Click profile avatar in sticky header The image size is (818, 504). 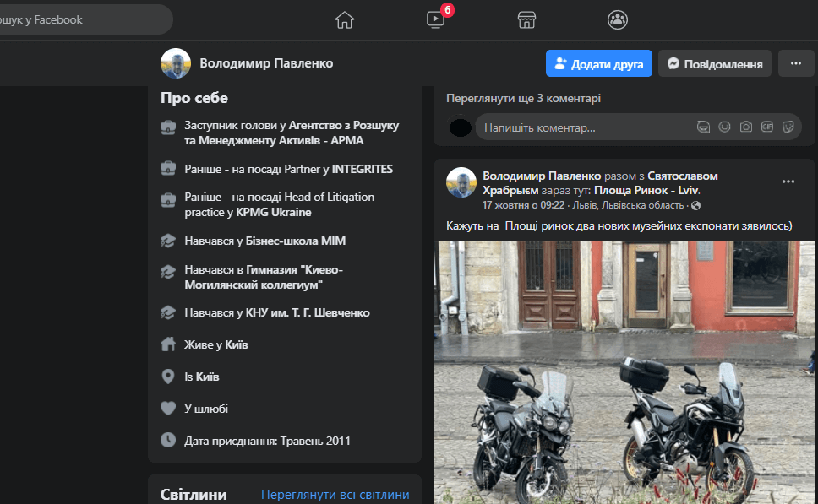(x=175, y=63)
